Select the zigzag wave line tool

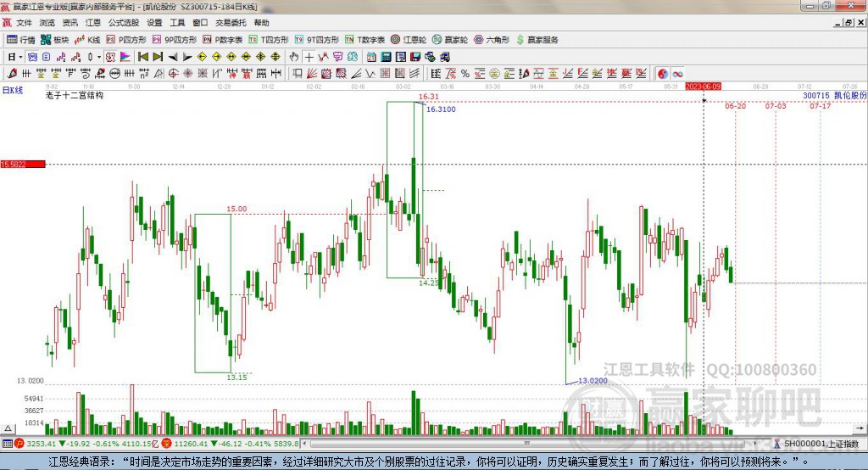coord(370,73)
